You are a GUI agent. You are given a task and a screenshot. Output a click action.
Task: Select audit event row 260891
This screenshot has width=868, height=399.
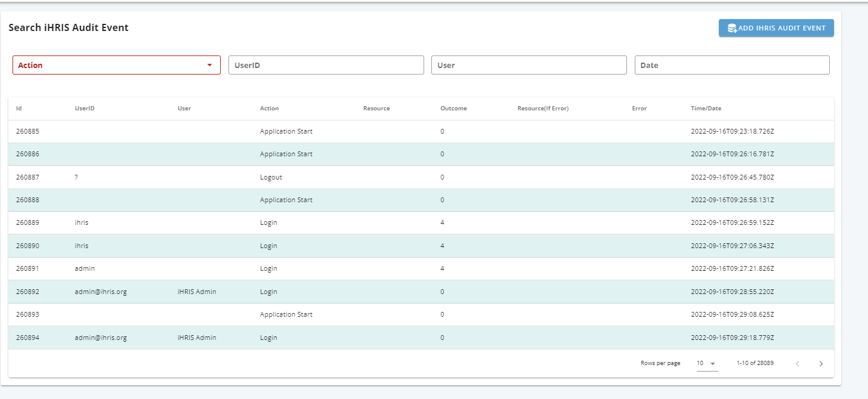click(x=421, y=268)
